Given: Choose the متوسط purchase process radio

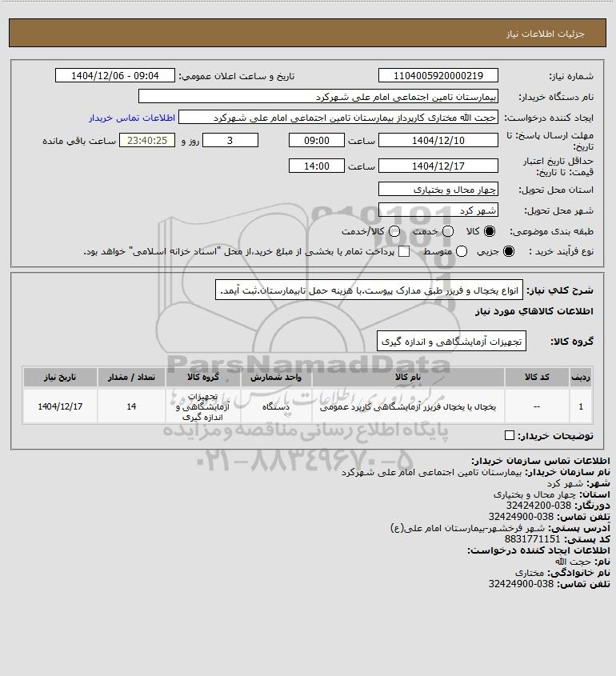Looking at the screenshot, I should (462, 251).
